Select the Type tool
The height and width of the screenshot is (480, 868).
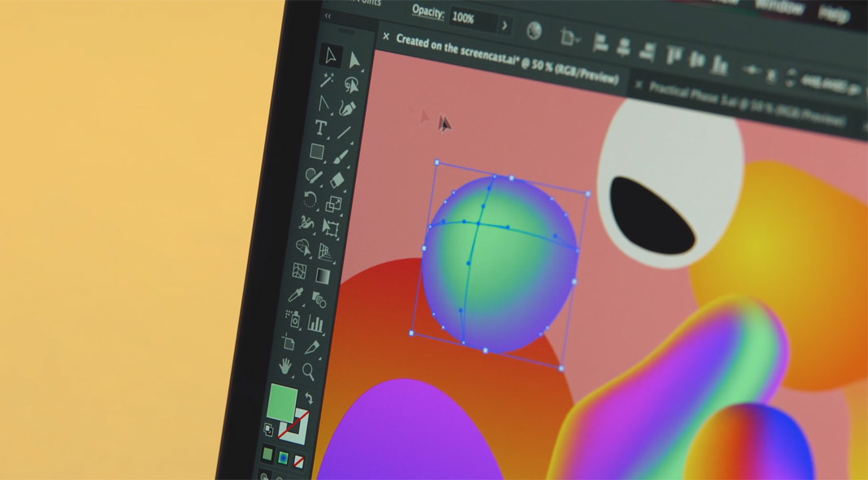[x=321, y=129]
